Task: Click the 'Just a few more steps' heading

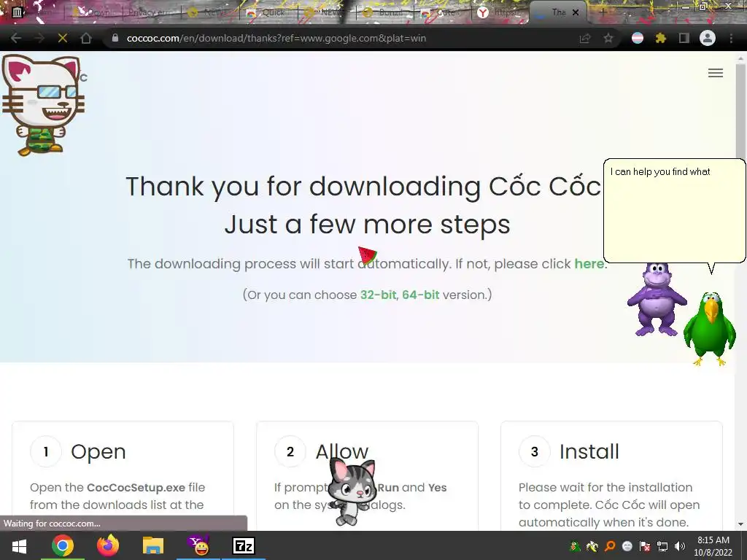Action: pyautogui.click(x=368, y=225)
